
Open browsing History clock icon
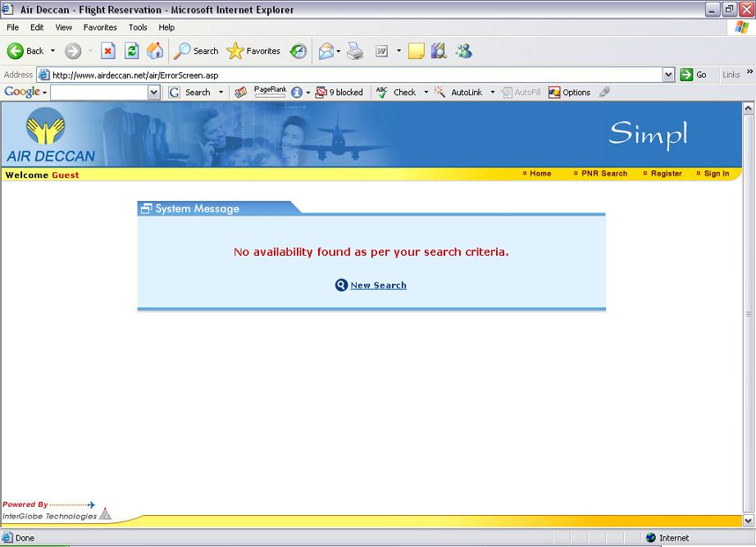[x=298, y=51]
